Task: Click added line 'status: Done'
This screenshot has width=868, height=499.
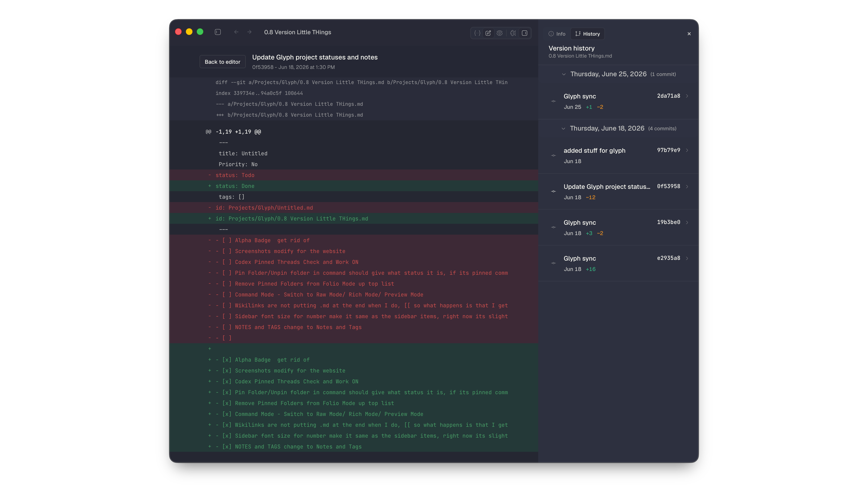Action: 354,186
